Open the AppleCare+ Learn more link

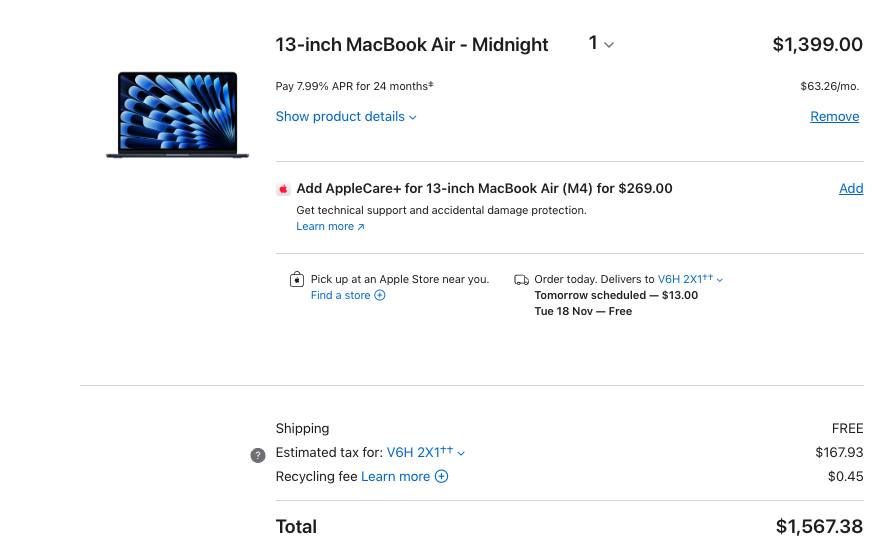pos(325,227)
